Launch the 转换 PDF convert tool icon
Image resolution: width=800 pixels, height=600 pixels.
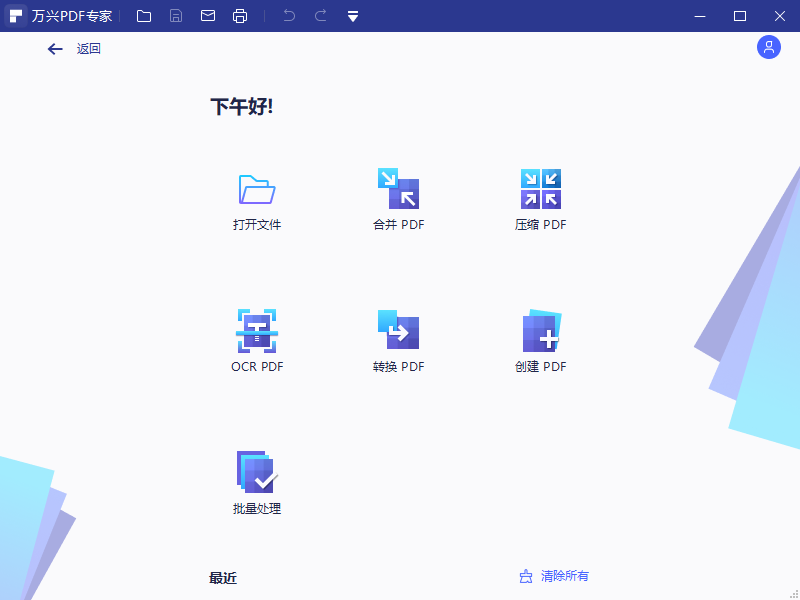tap(398, 330)
